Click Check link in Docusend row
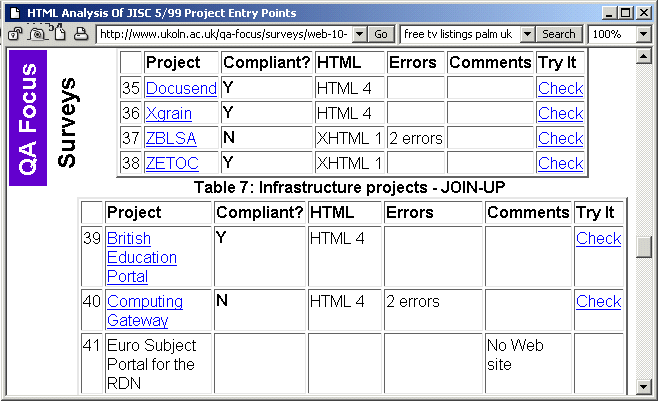The width and height of the screenshot is (658, 401). 560,88
